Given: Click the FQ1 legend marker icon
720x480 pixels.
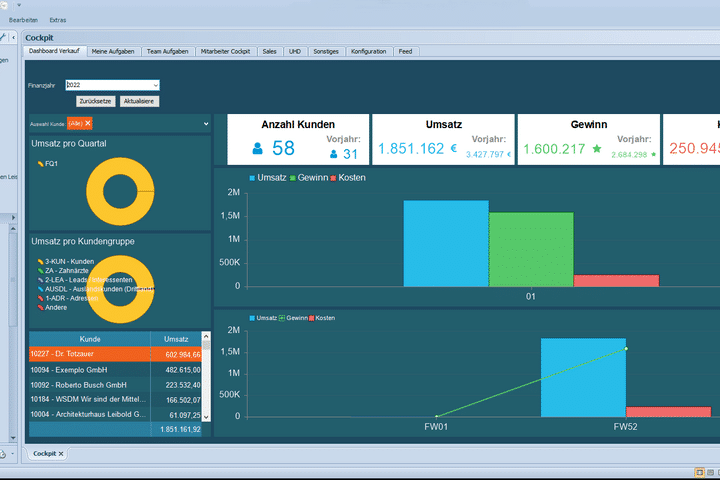Looking at the screenshot, I should pyautogui.click(x=40, y=162).
